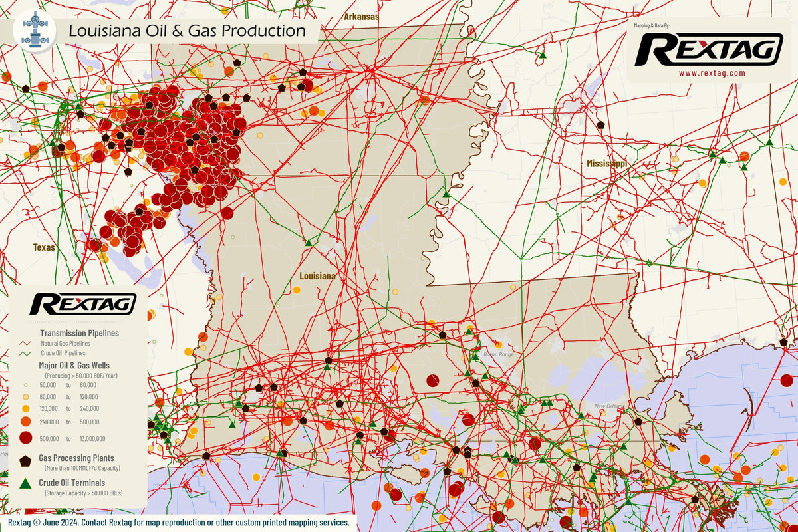Screen dimensions: 798x532
Task: Click the 'Transmission Pipelines' legend heading
Action: [x=79, y=333]
